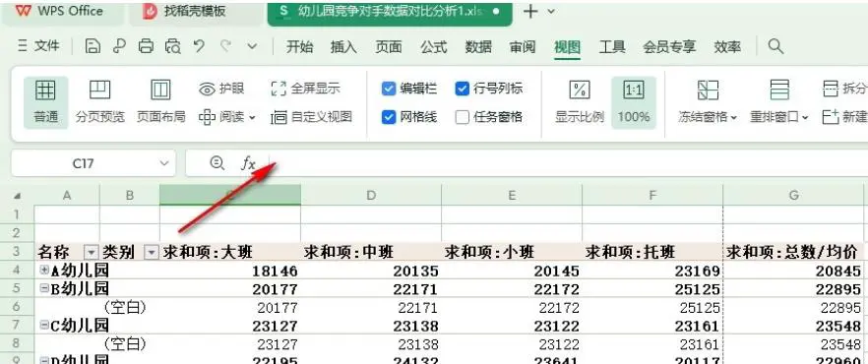Screen dimensions: 868x364
Task: Click the export to PDF icon
Action: point(119,46)
